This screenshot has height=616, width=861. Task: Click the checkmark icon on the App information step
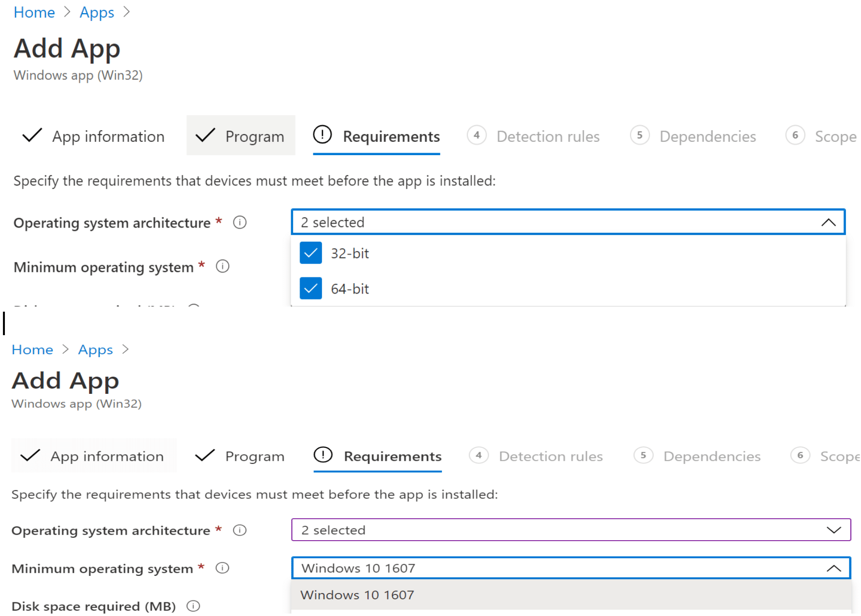31,136
